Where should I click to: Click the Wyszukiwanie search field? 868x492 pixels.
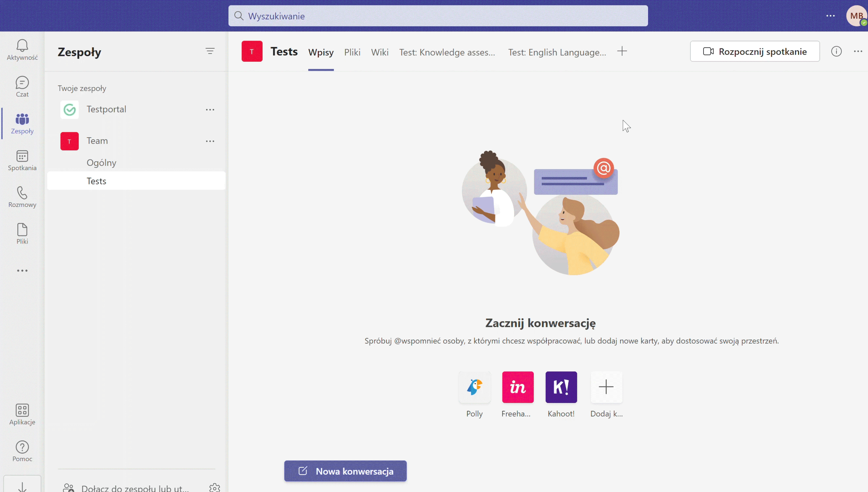pyautogui.click(x=438, y=16)
